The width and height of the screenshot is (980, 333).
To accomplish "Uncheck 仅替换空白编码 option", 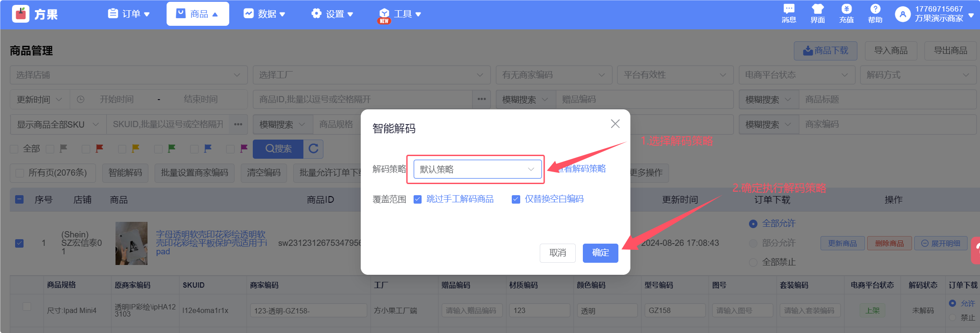I will (x=516, y=199).
